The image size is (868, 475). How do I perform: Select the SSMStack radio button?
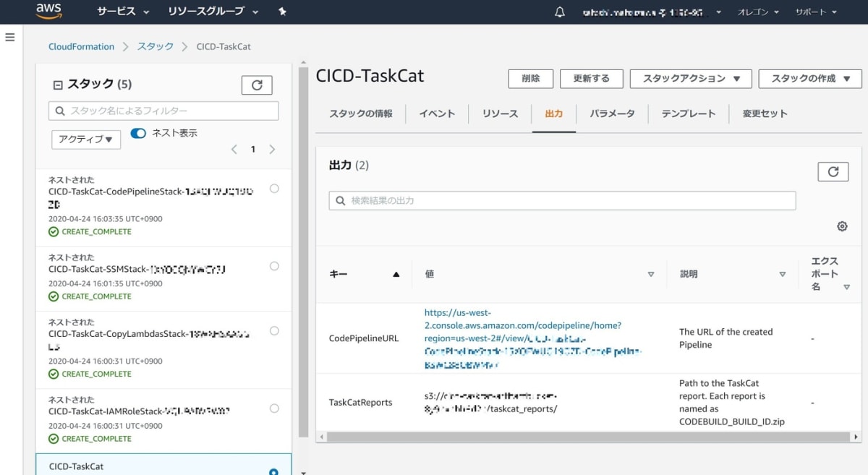[274, 266]
